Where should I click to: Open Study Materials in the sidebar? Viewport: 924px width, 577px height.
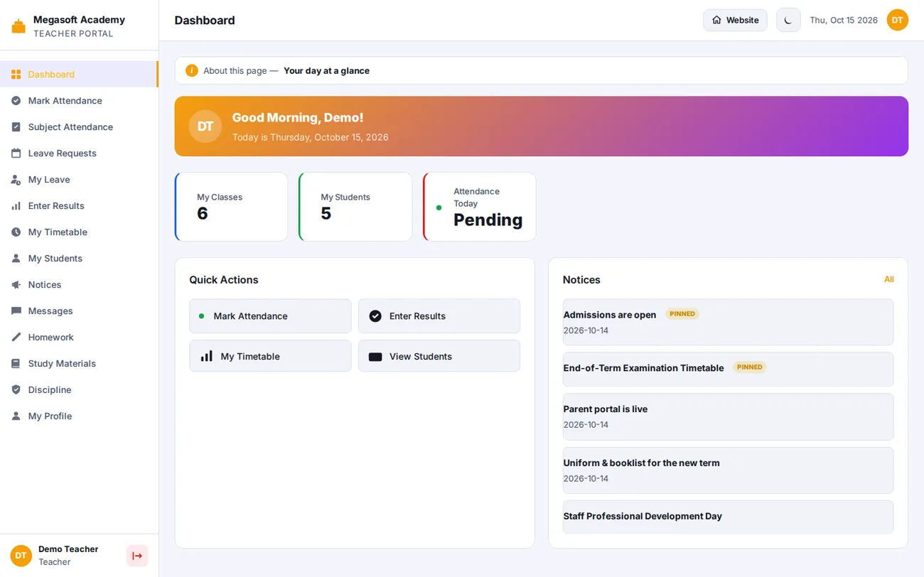79,364
